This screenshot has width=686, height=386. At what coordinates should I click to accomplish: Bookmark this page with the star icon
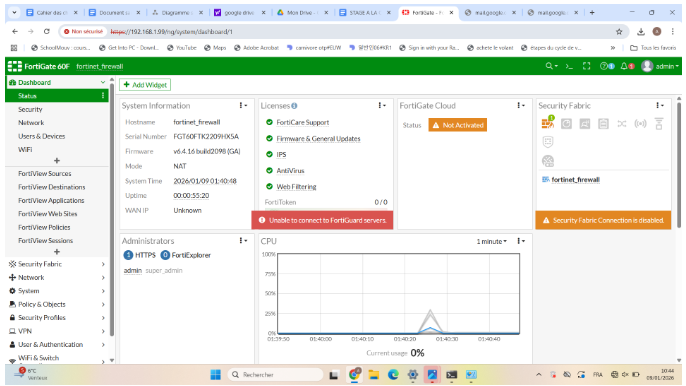[619, 32]
